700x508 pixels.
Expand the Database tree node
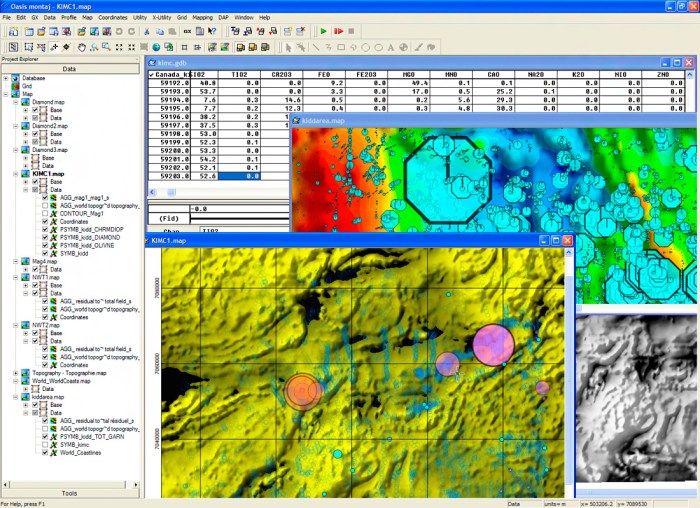click(6, 78)
